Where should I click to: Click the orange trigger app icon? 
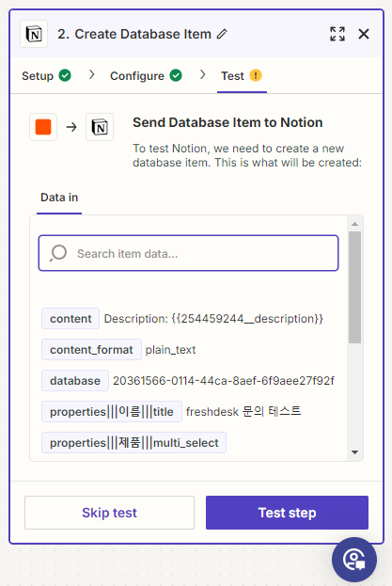(43, 127)
